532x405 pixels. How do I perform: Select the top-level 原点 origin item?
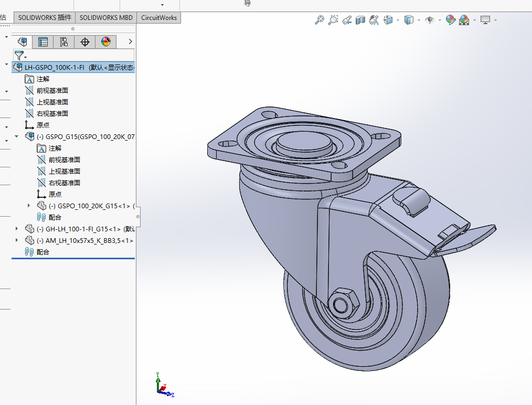pos(42,125)
